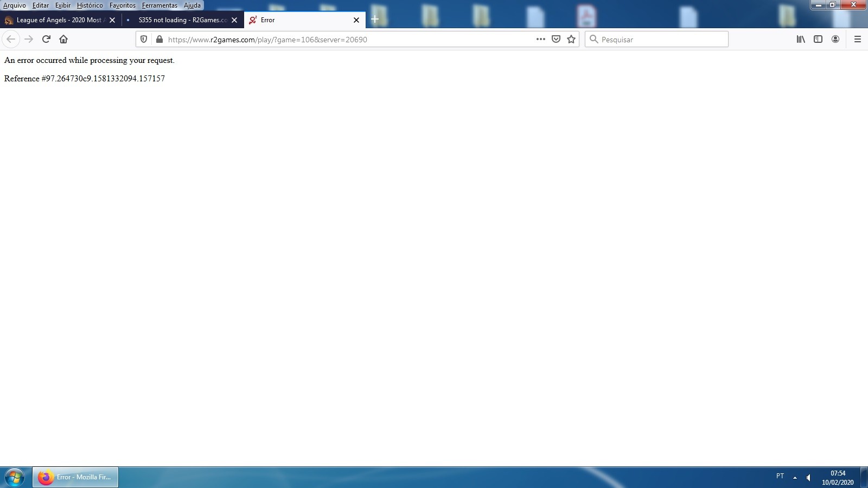The image size is (868, 488).
Task: Show site security info via padlock icon
Action: (159, 39)
